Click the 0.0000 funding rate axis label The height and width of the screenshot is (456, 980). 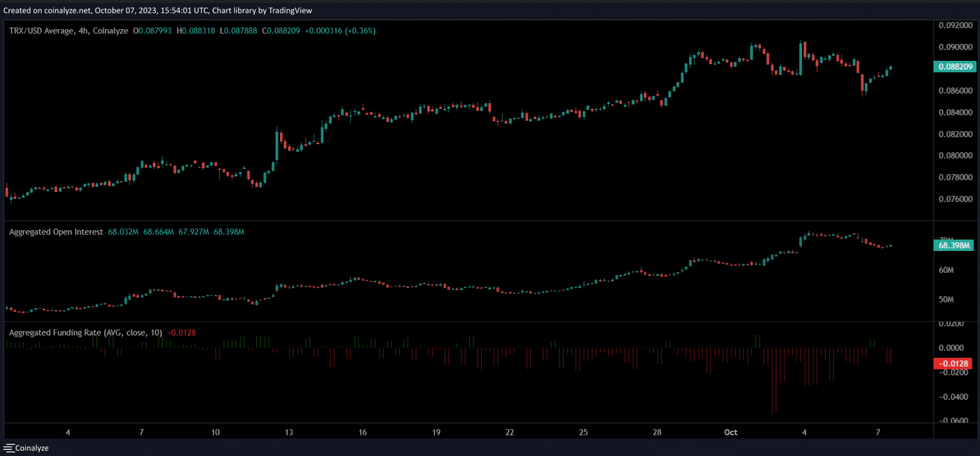point(951,348)
